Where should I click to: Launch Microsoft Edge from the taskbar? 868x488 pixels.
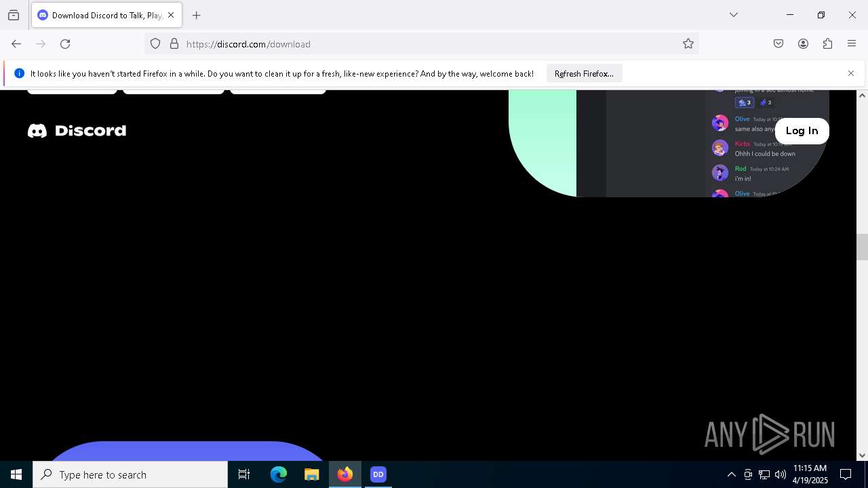tap(279, 474)
